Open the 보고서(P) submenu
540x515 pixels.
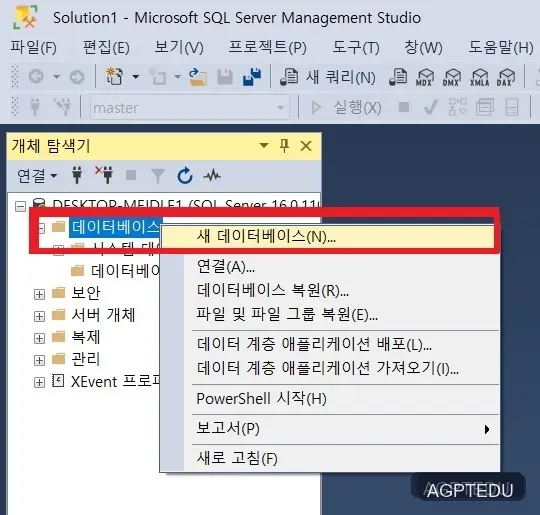click(330, 429)
